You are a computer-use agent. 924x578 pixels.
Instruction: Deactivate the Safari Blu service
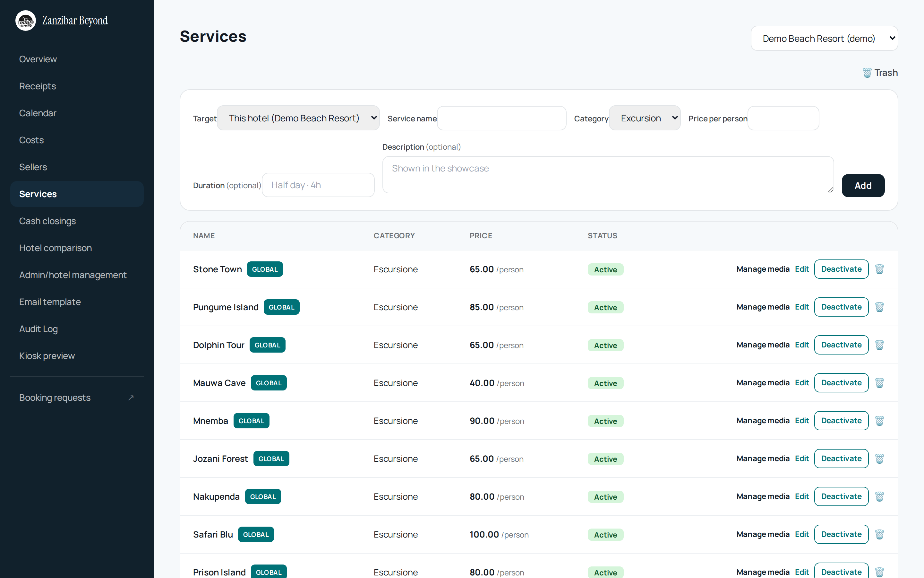(841, 534)
